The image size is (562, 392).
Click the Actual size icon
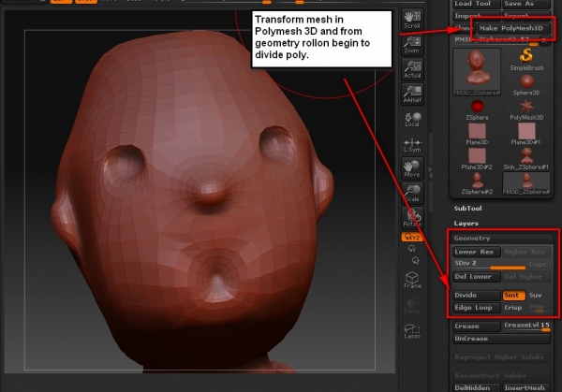tap(412, 69)
